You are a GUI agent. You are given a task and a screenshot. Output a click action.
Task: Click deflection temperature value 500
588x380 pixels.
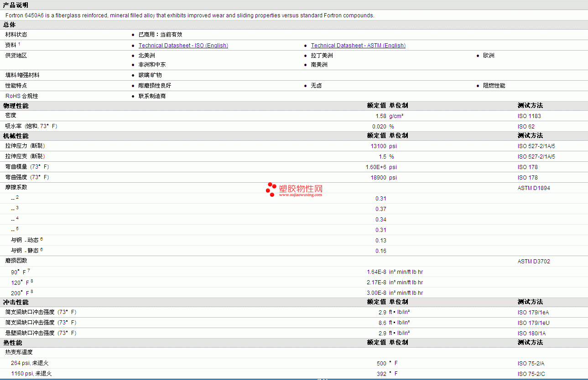(x=381, y=364)
